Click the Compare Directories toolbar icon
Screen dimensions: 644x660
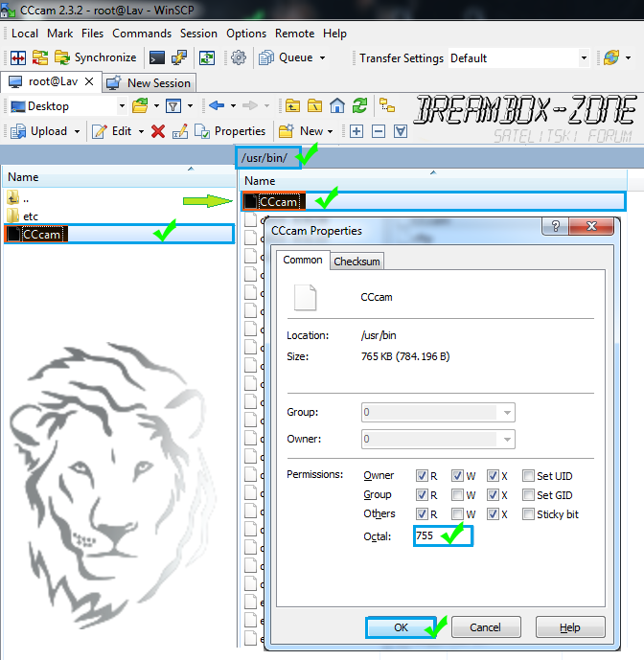18,57
